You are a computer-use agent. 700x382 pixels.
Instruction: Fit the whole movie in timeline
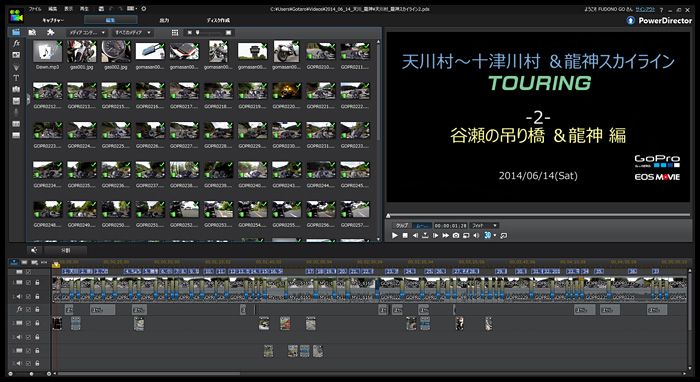point(44,262)
